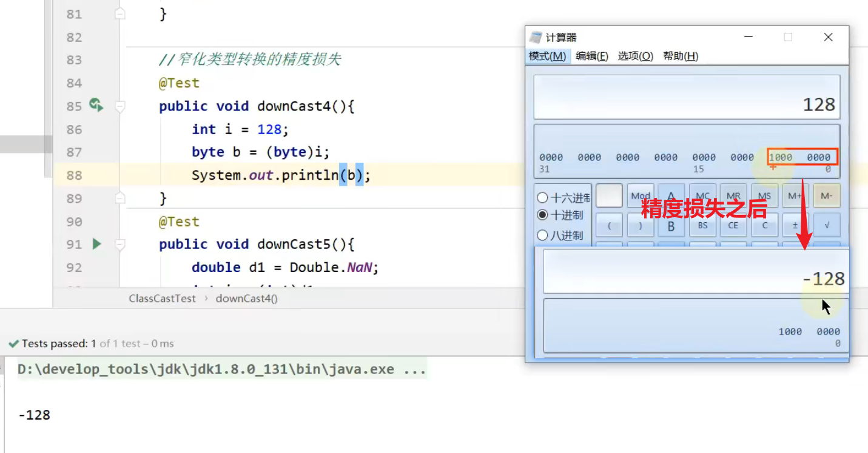The width and height of the screenshot is (868, 453).
Task: Click the M- memory subtract button
Action: click(x=826, y=196)
